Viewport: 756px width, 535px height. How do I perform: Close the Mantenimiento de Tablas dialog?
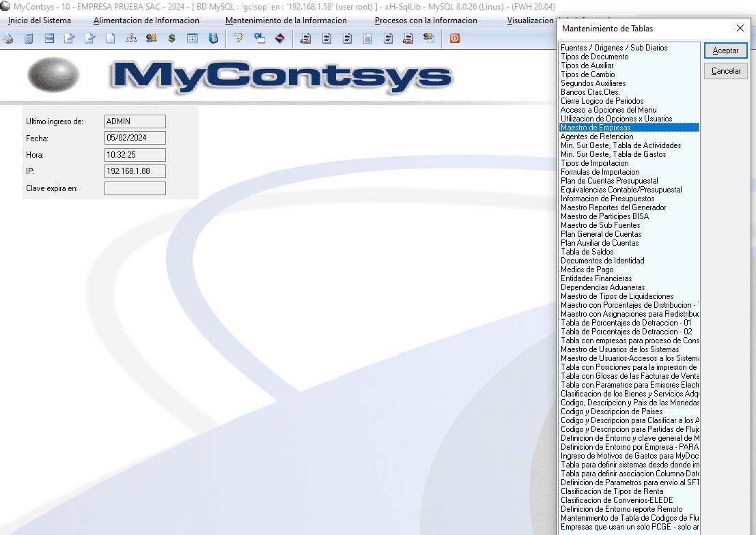tap(740, 29)
